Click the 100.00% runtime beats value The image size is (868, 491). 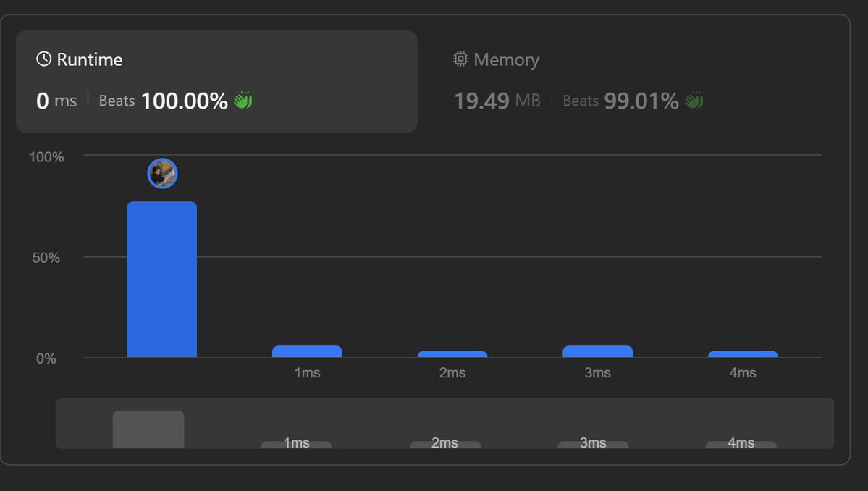(x=185, y=101)
